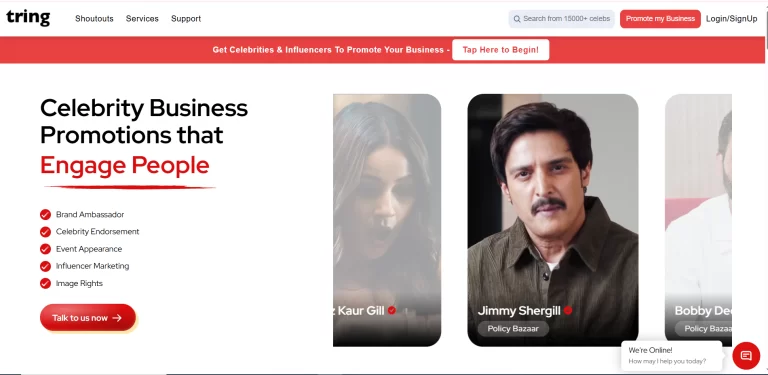Click verified badge next to Jimmy Shergill
The image size is (768, 375).
568,310
